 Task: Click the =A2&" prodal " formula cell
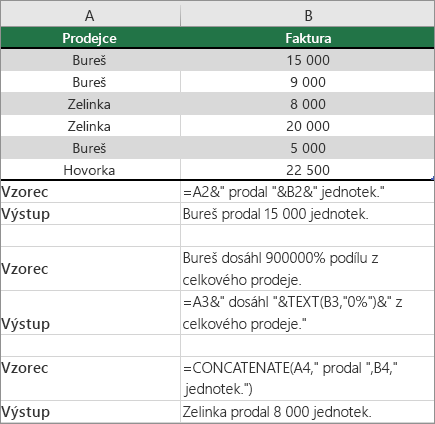[x=307, y=192]
